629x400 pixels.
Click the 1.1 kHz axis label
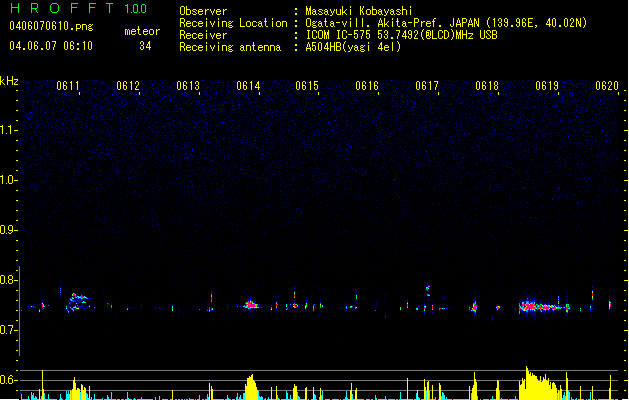click(8, 130)
